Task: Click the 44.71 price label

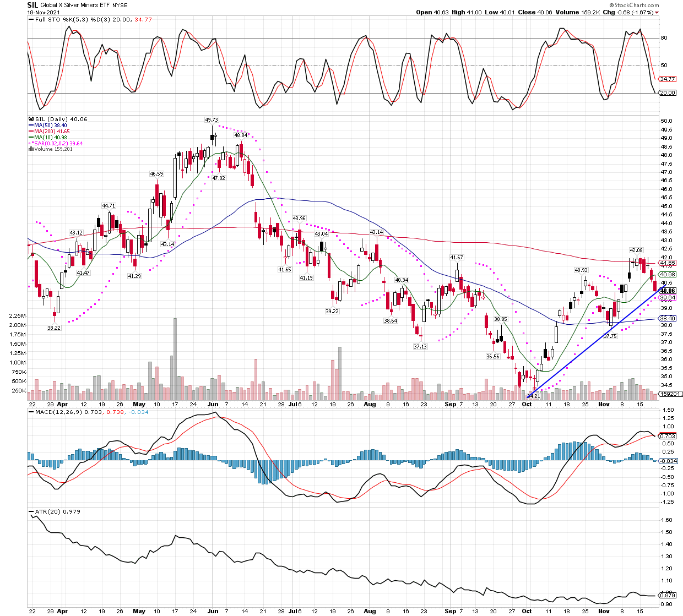Action: (x=109, y=206)
